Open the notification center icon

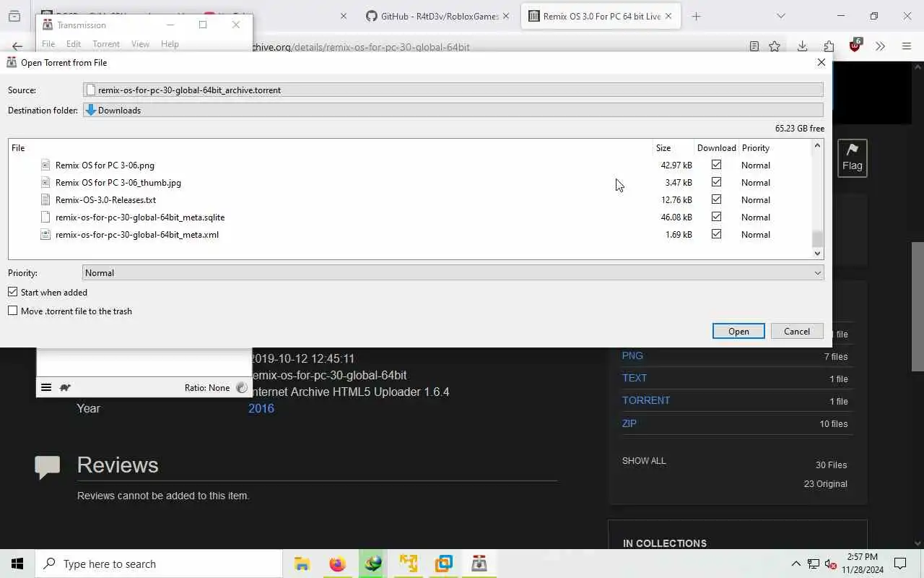click(900, 564)
